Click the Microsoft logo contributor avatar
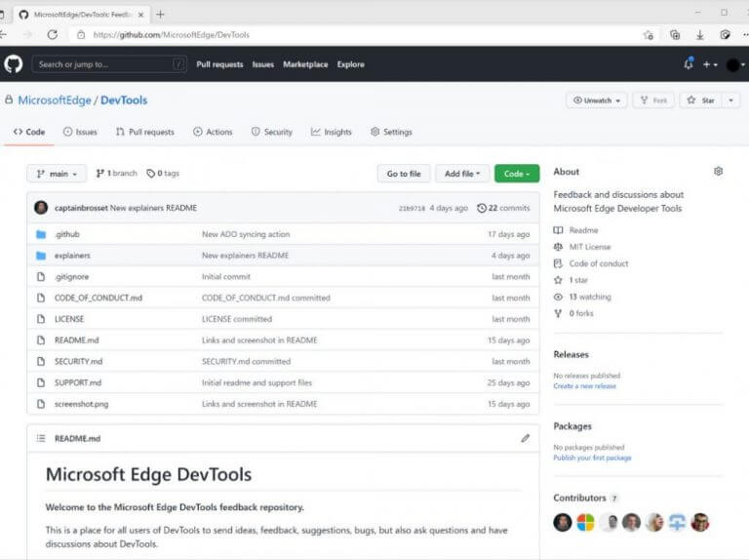Image resolution: width=749 pixels, height=560 pixels. pos(585,522)
